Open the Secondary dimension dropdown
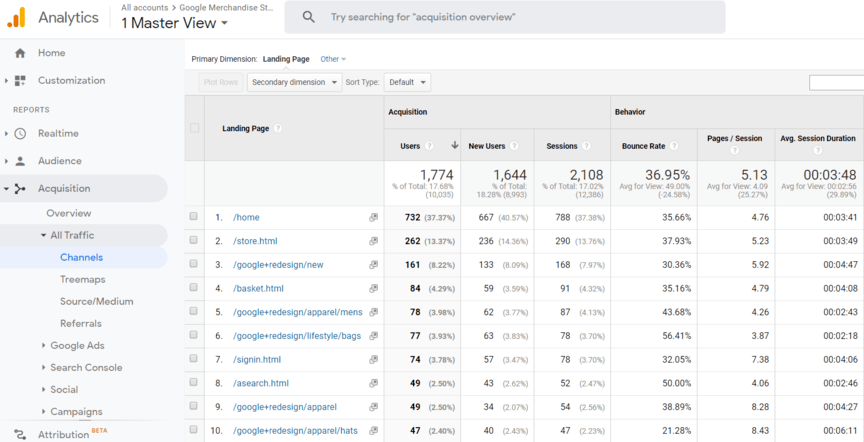The image size is (864, 442). tap(295, 82)
